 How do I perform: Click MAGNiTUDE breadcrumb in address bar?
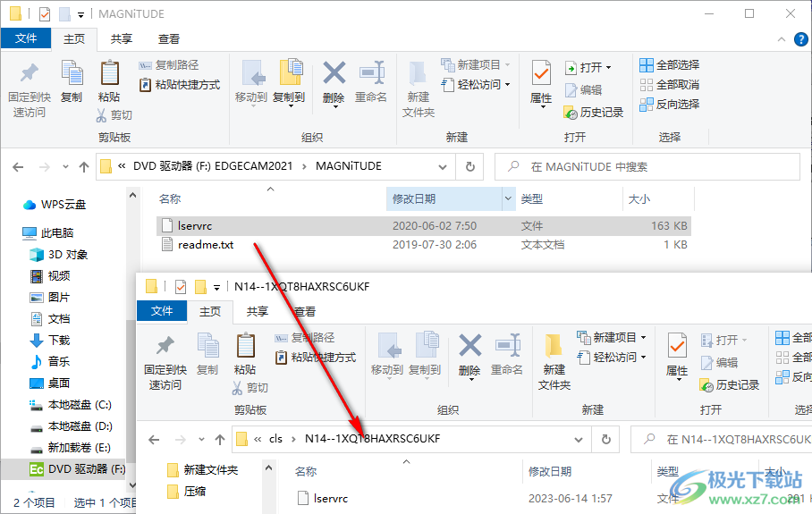(349, 166)
